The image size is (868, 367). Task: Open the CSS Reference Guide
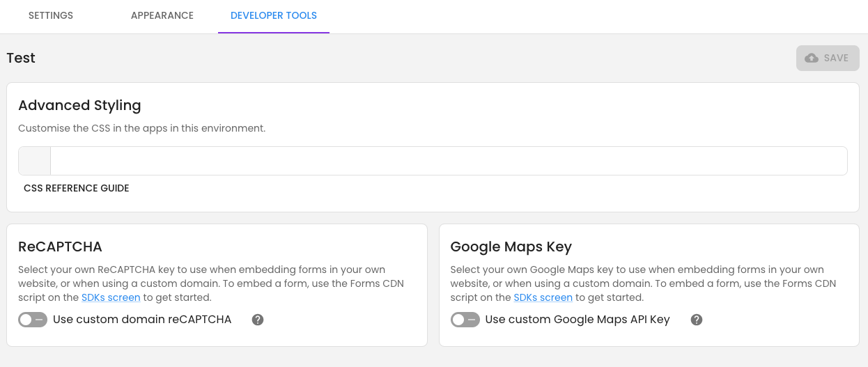click(x=77, y=188)
